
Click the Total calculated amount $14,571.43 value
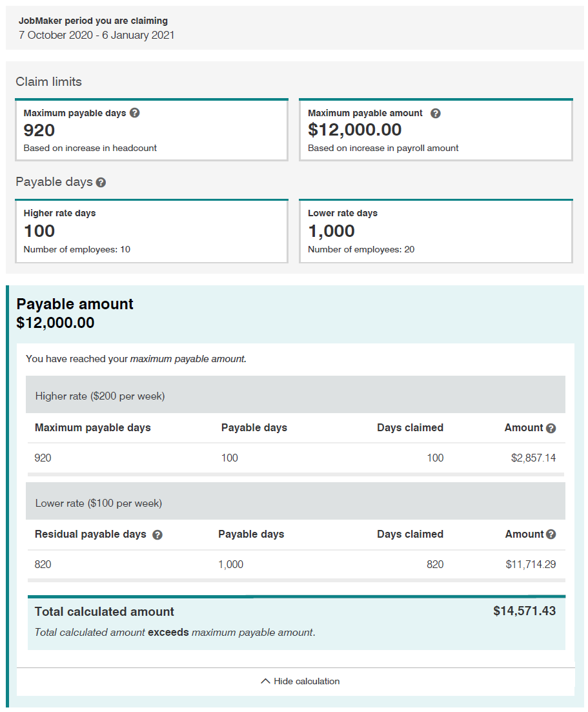click(524, 611)
